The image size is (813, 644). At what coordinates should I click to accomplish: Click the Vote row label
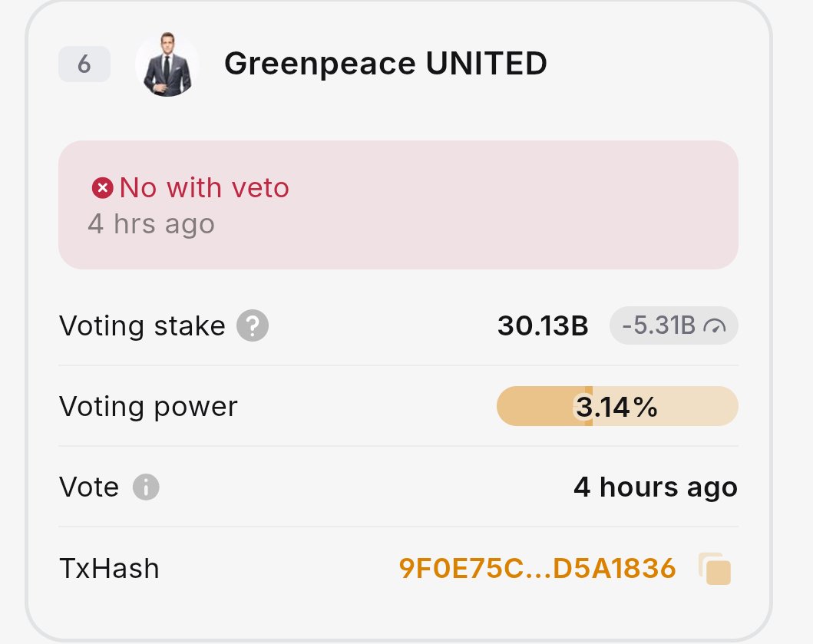pos(89,487)
